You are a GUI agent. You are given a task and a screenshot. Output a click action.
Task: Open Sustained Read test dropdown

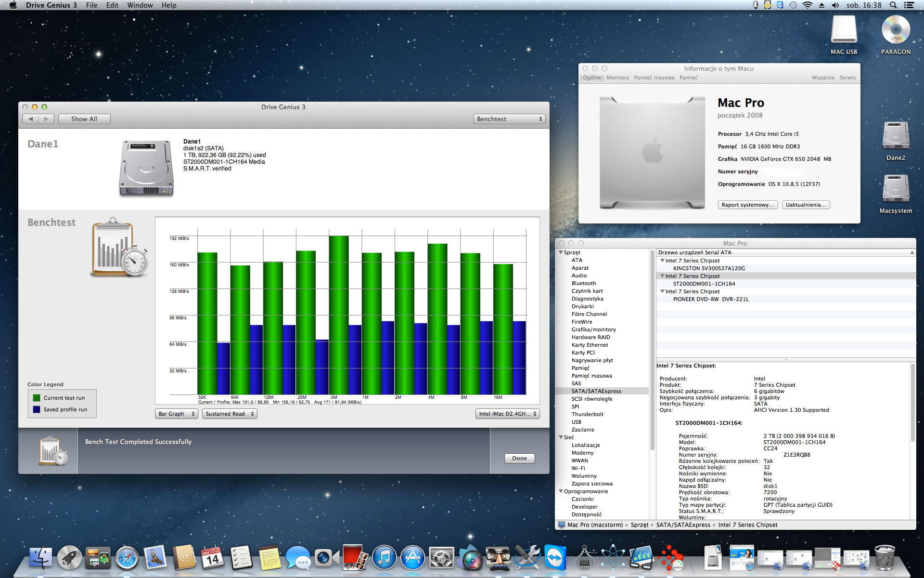(230, 414)
